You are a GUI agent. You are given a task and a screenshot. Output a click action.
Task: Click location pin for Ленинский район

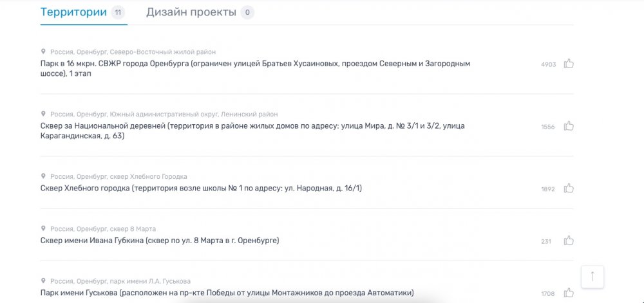coord(44,114)
